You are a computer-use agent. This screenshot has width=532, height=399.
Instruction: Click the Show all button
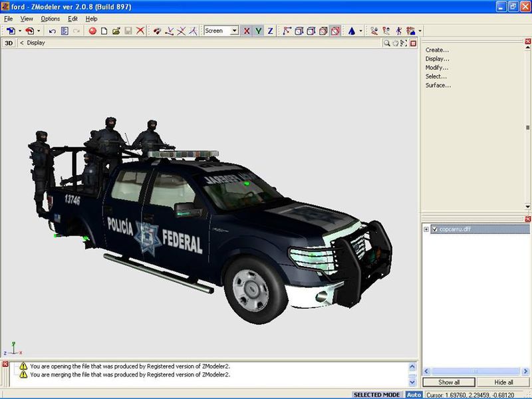click(x=448, y=382)
